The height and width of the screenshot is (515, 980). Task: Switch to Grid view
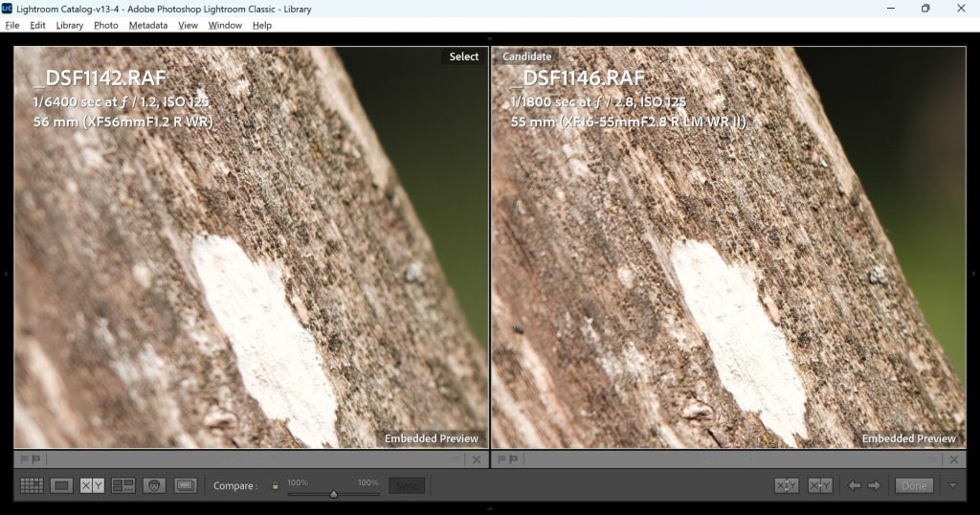click(32, 485)
